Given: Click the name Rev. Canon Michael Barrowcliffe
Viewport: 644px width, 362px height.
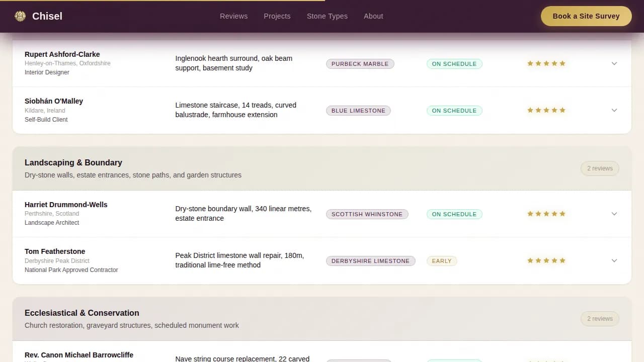Looking at the screenshot, I should (79, 355).
